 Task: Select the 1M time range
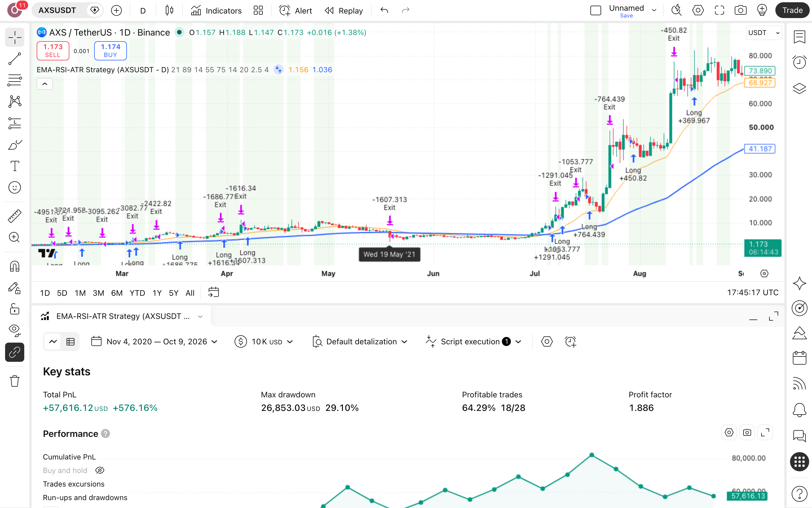[x=80, y=293]
